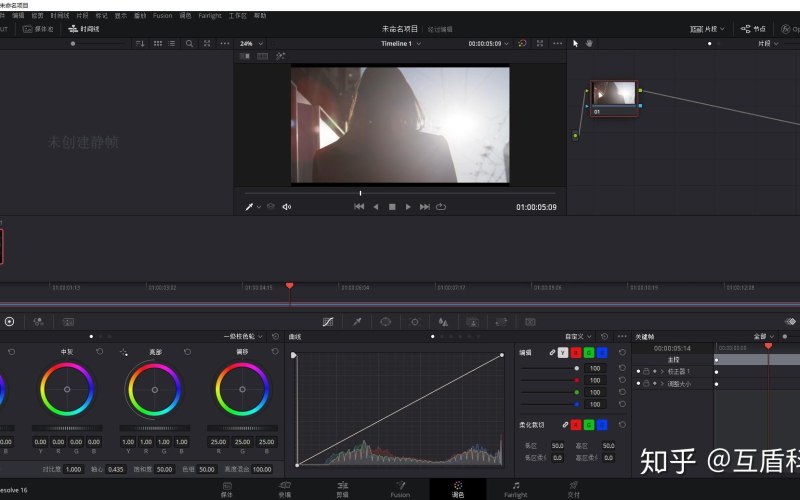The width and height of the screenshot is (800, 500).
Task: Open the Sizing palette icon
Action: click(502, 322)
